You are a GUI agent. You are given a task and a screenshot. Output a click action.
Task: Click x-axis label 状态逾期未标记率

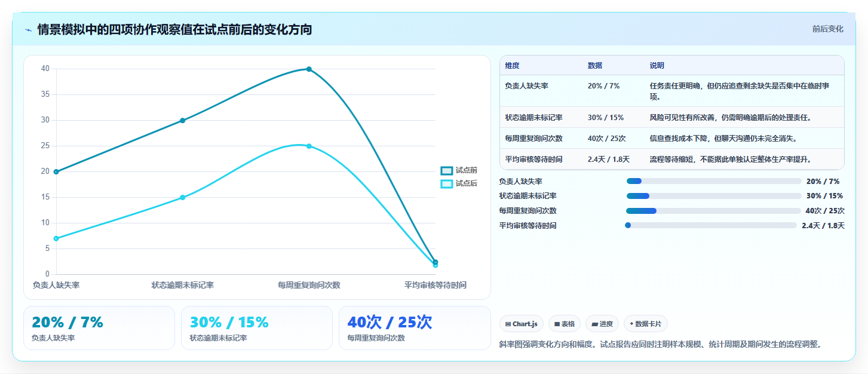[183, 286]
